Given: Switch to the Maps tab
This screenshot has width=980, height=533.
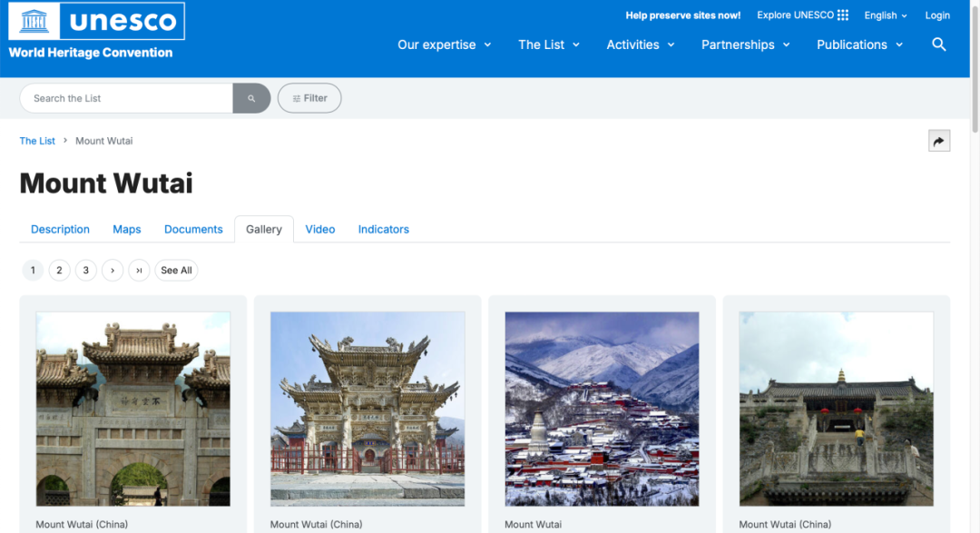Looking at the screenshot, I should [x=127, y=229].
